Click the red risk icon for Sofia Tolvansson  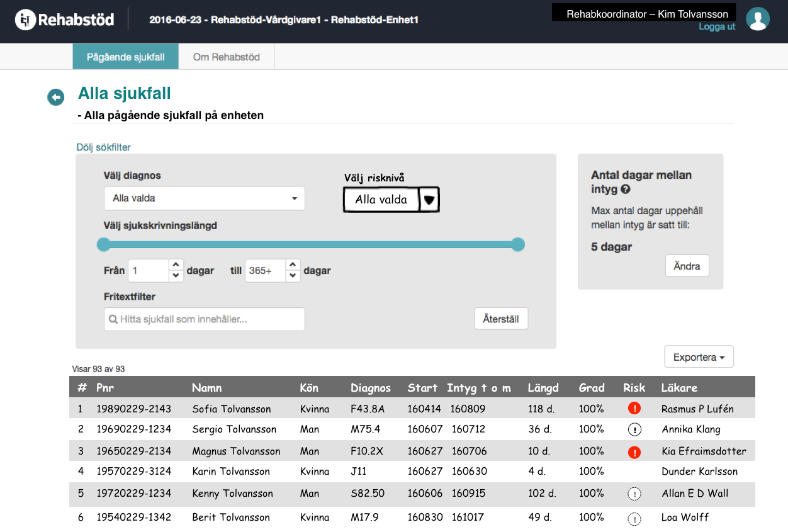tap(634, 409)
